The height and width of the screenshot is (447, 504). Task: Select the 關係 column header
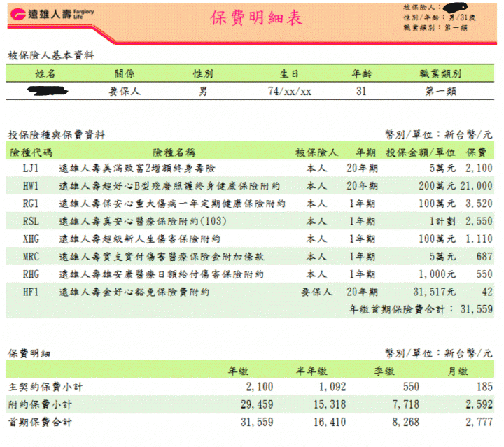coord(125,74)
